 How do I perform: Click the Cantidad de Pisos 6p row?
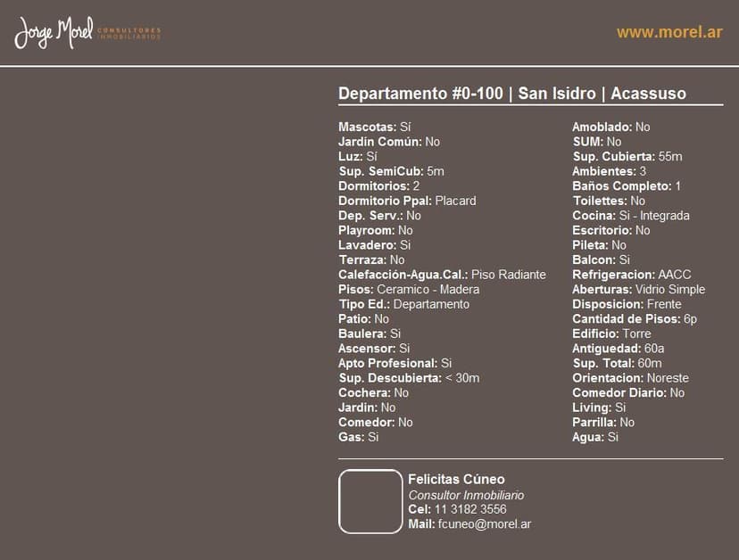point(634,318)
